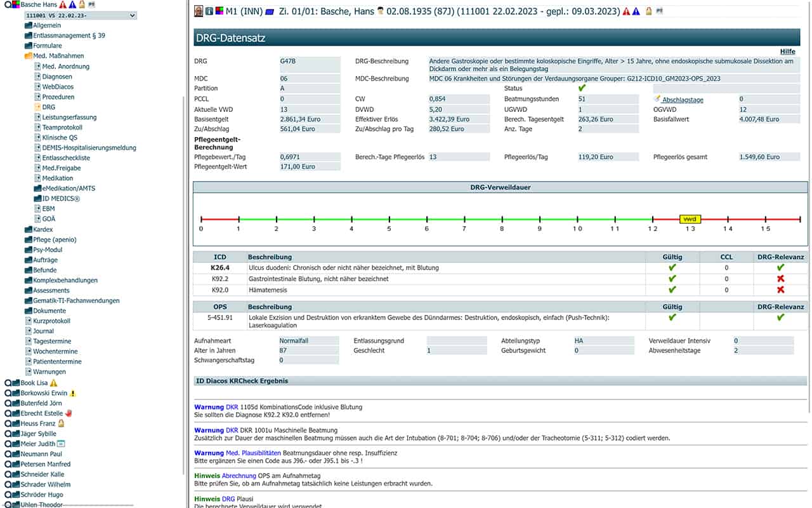Open Diagnosen in the tree
The image size is (812, 508).
[x=57, y=77]
